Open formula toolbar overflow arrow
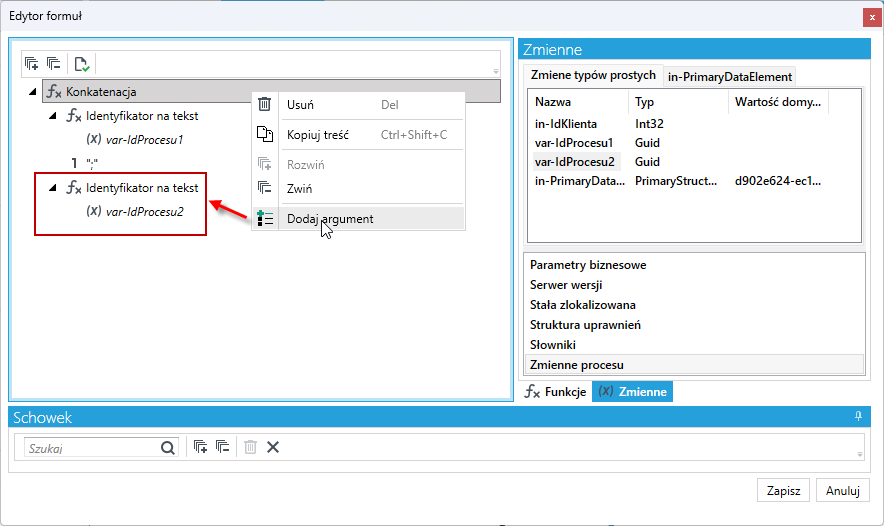Screen dimensions: 884x526 click(x=496, y=72)
